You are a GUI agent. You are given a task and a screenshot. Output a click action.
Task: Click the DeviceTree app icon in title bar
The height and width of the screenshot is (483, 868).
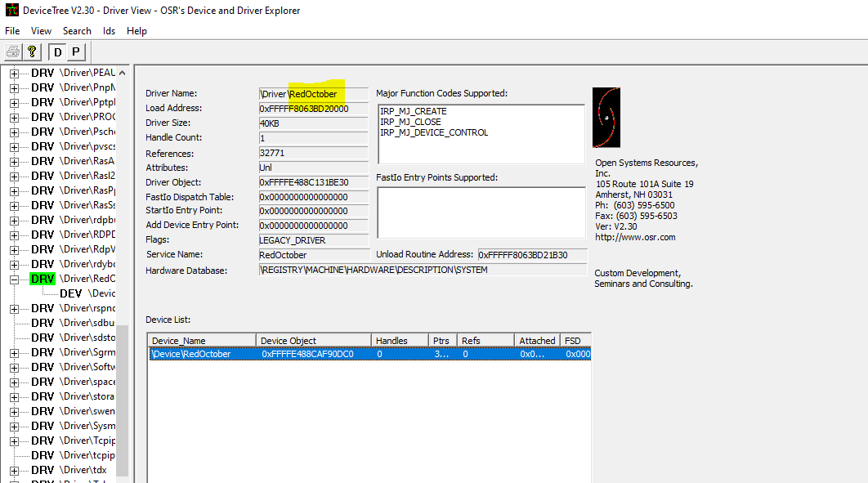pyautogui.click(x=11, y=10)
